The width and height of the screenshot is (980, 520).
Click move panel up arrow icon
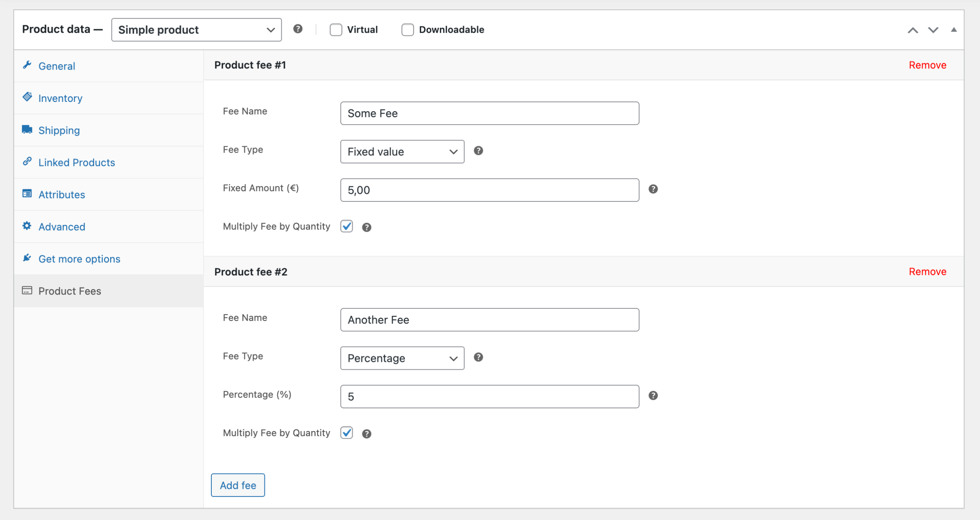(913, 30)
